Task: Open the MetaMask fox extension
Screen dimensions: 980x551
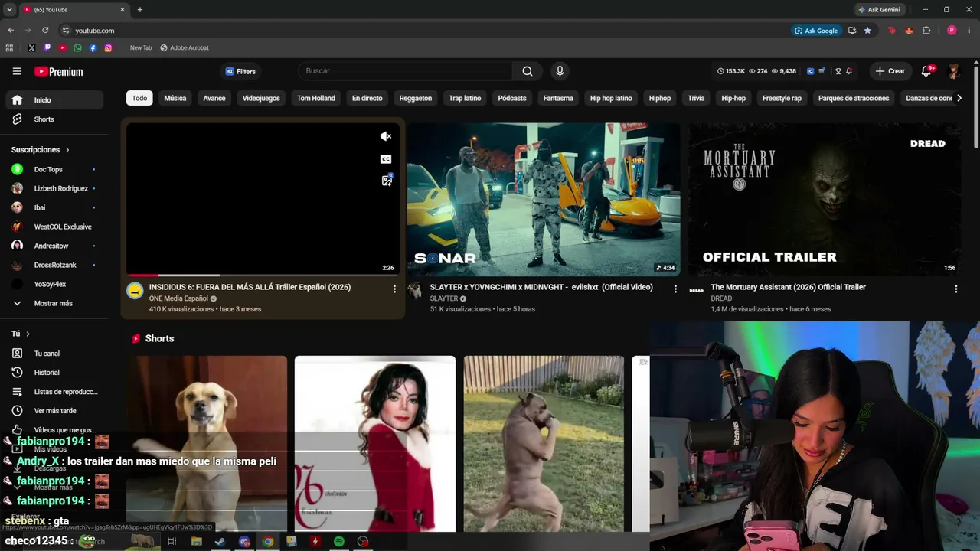Action: 909,31
